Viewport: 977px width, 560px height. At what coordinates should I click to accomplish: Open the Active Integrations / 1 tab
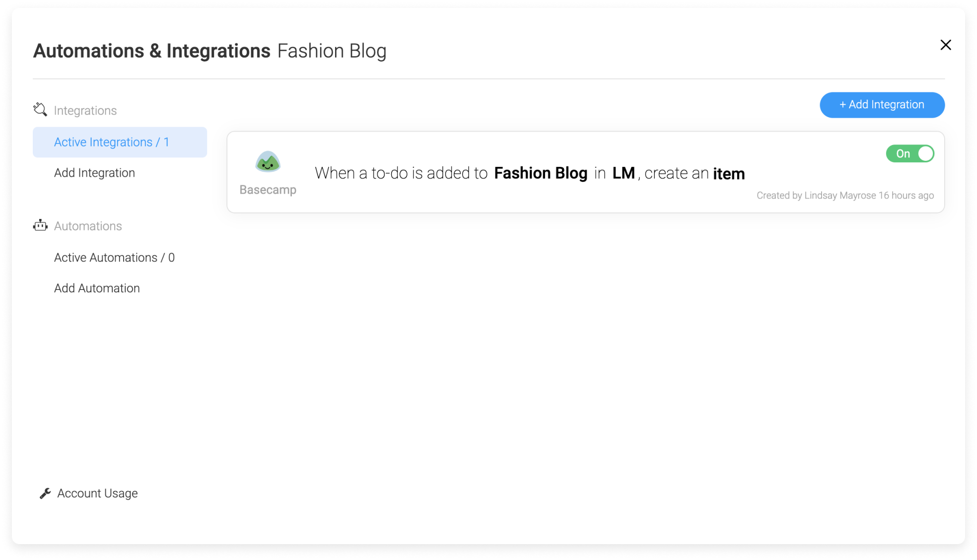pos(120,142)
